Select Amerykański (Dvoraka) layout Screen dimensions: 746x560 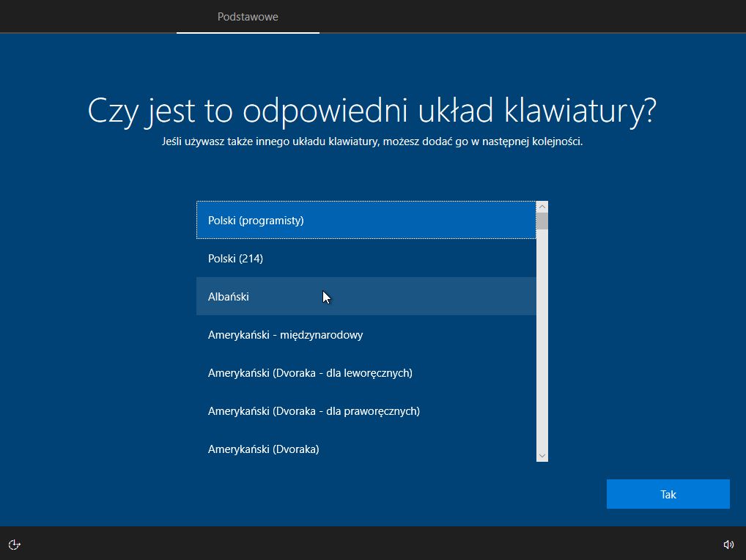[x=366, y=449]
